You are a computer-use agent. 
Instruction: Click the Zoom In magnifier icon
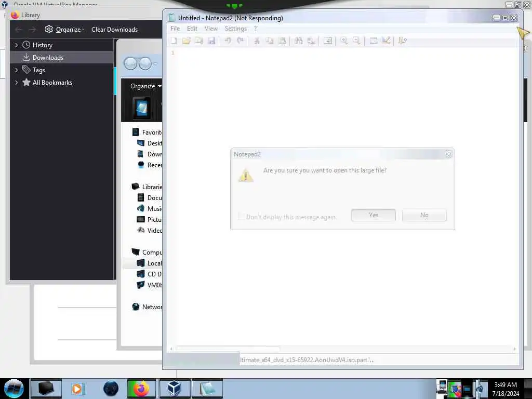344,41
